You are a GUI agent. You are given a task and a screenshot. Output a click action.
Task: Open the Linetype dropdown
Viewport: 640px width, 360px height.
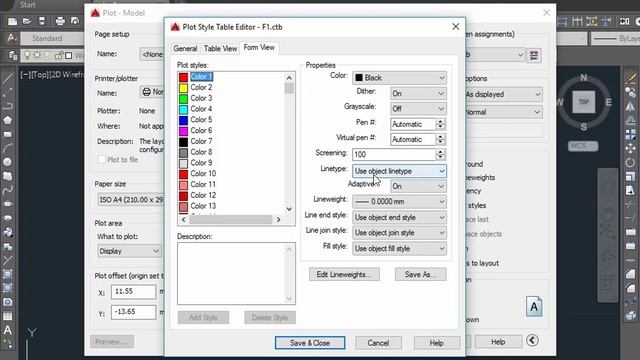pos(399,171)
